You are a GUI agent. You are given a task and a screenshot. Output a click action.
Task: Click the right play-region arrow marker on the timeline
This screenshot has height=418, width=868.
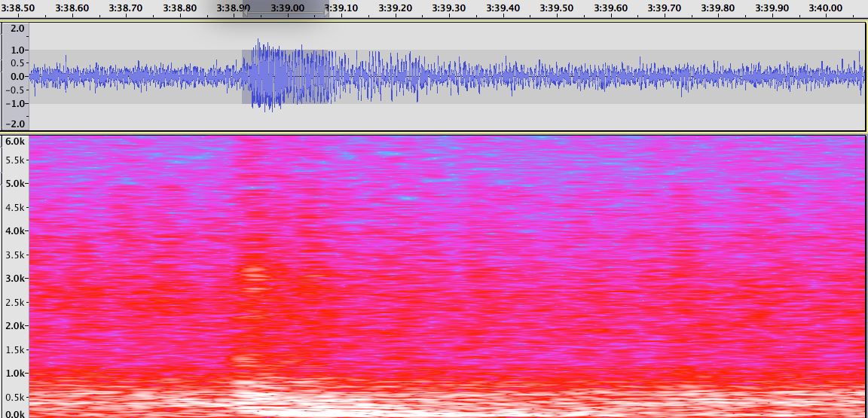coord(325,13)
